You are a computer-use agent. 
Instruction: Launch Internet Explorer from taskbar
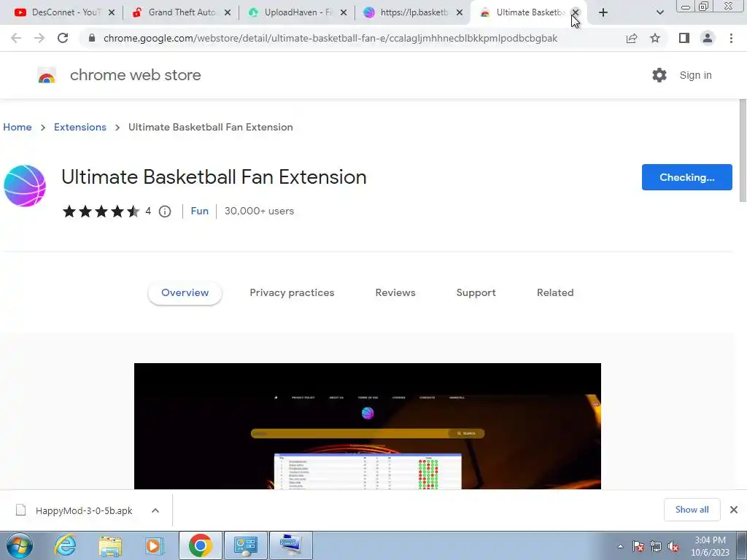[65, 545]
